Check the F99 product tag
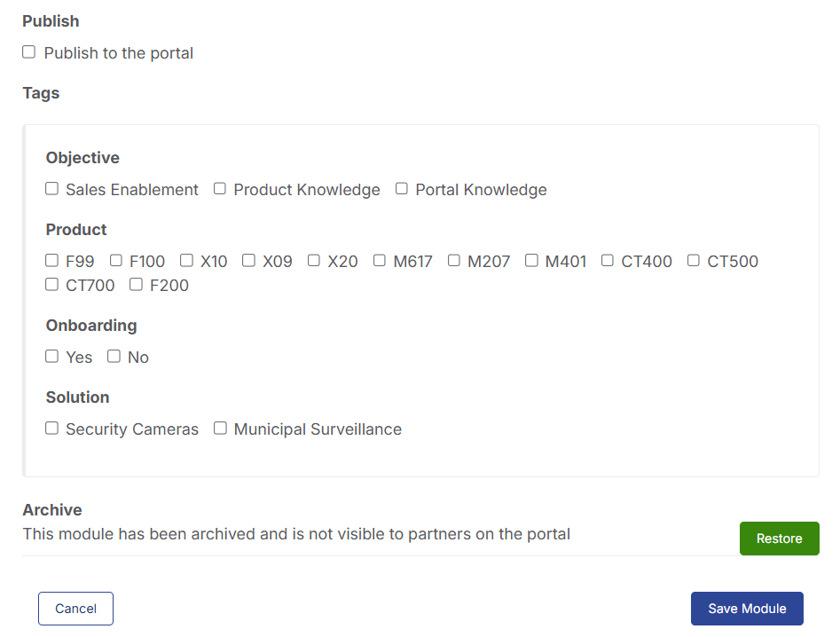 click(52, 260)
